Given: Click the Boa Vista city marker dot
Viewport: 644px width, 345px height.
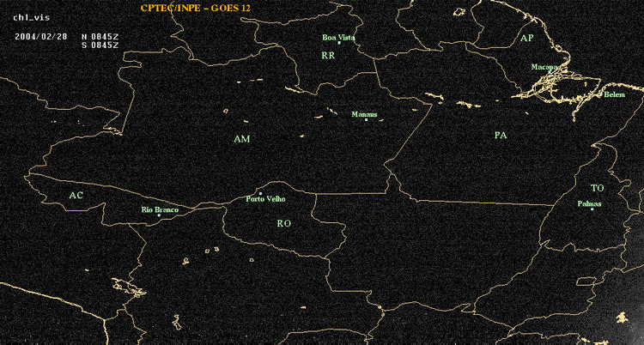Looking at the screenshot, I should (339, 43).
